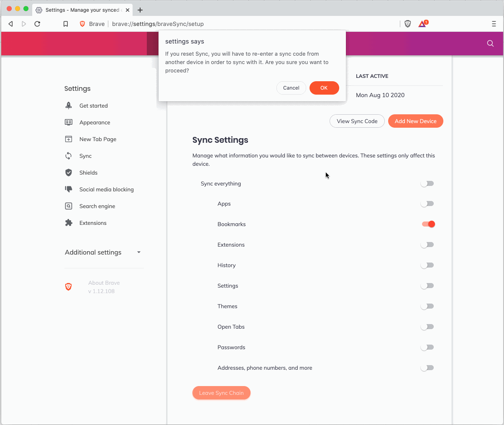Viewport: 504px width, 425px height.
Task: Select the Extensions puzzle icon in sidebar
Action: [69, 223]
